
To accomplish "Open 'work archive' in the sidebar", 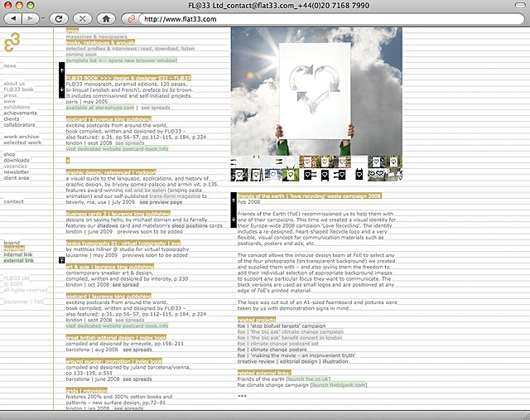I will (x=22, y=137).
